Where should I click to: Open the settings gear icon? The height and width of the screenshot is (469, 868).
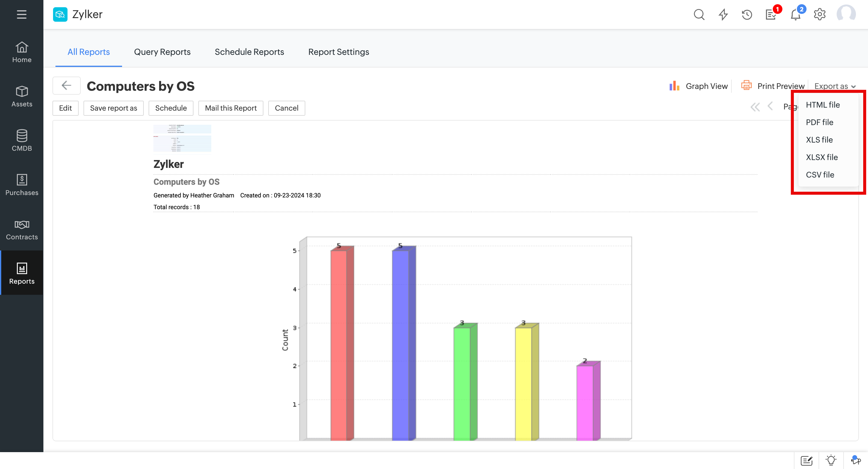click(x=819, y=14)
